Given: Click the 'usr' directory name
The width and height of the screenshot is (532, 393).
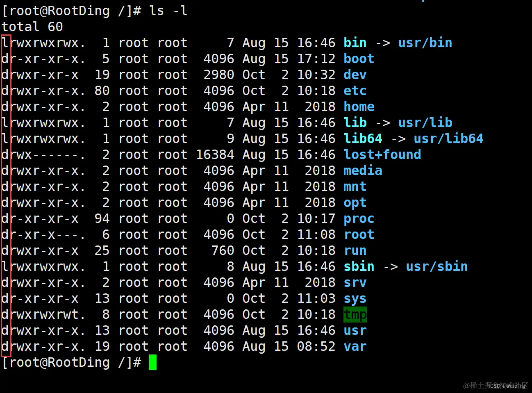Looking at the screenshot, I should [x=355, y=330].
